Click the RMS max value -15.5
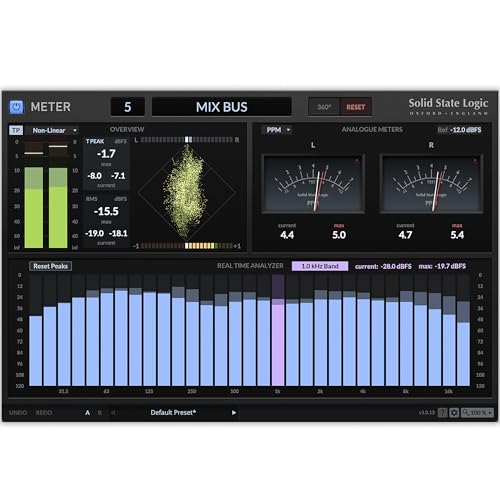 click(x=106, y=211)
